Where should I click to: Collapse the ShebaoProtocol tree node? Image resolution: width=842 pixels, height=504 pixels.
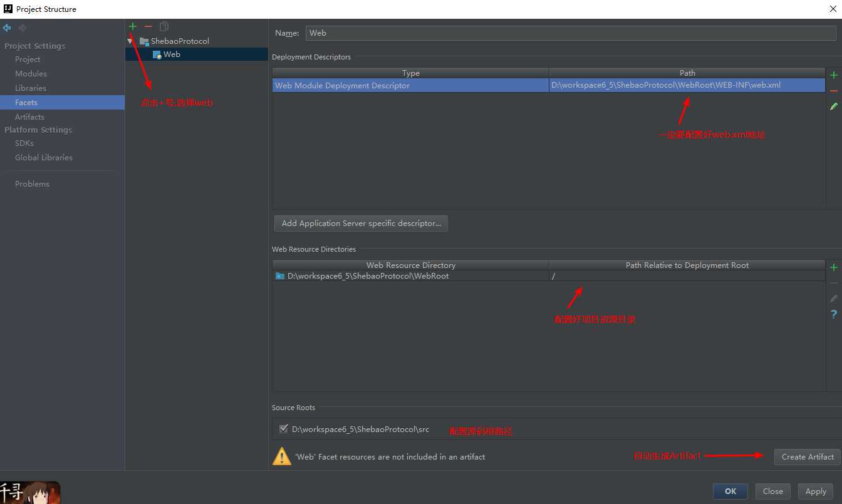(130, 41)
